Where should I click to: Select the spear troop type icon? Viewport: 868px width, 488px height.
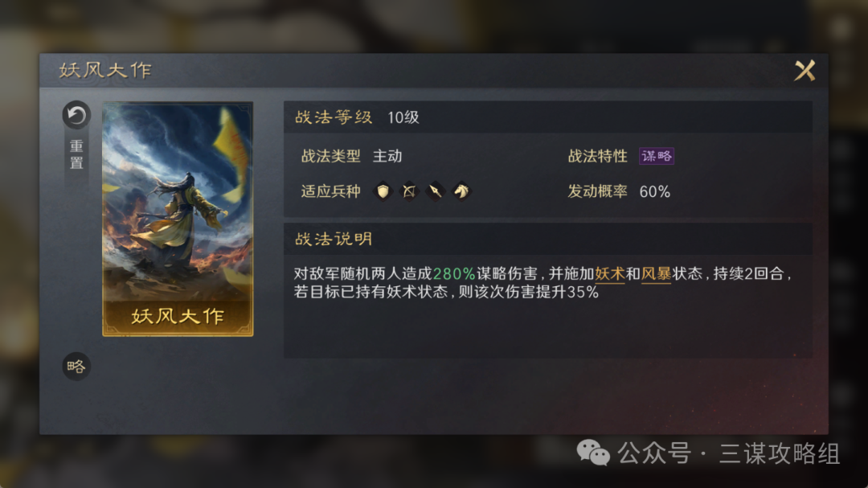coord(435,191)
